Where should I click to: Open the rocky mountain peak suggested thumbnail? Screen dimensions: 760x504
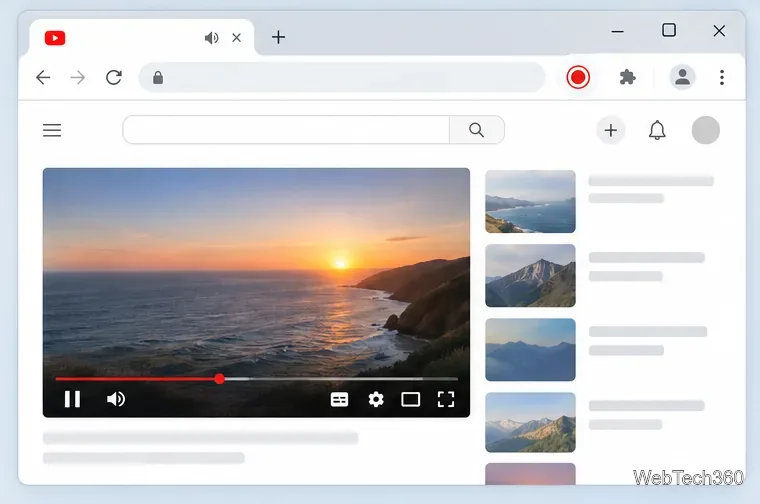[530, 276]
